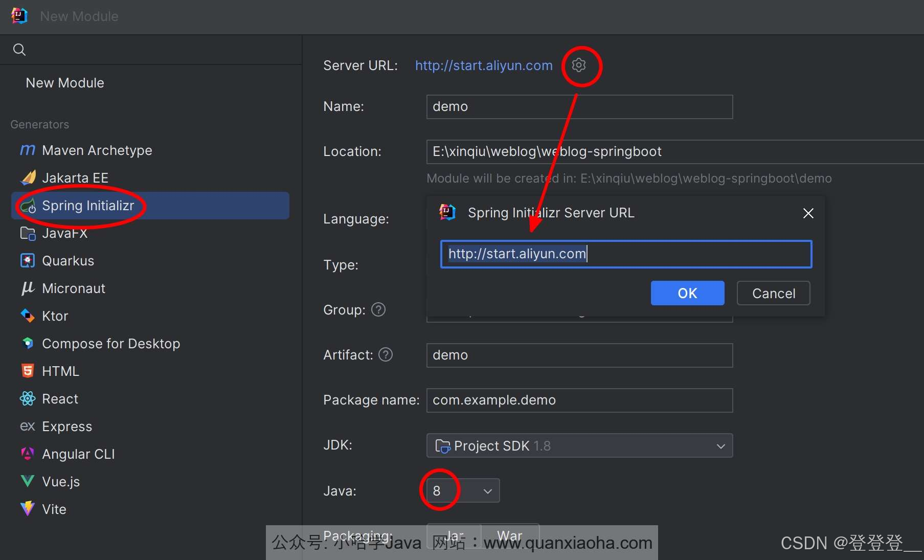The width and height of the screenshot is (924, 560).
Task: Open the JDK Project SDK dropdown
Action: tap(579, 445)
